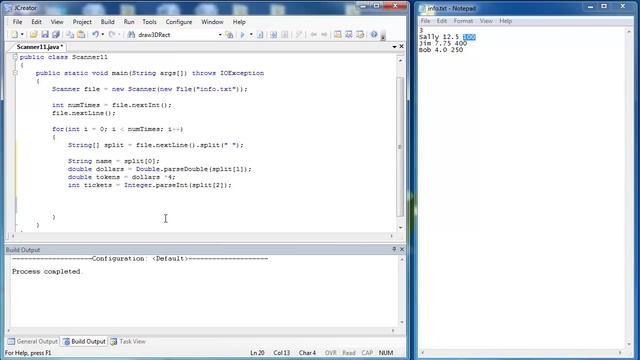This screenshot has width=640, height=360.
Task: Open the Window menu
Action: [x=212, y=22]
